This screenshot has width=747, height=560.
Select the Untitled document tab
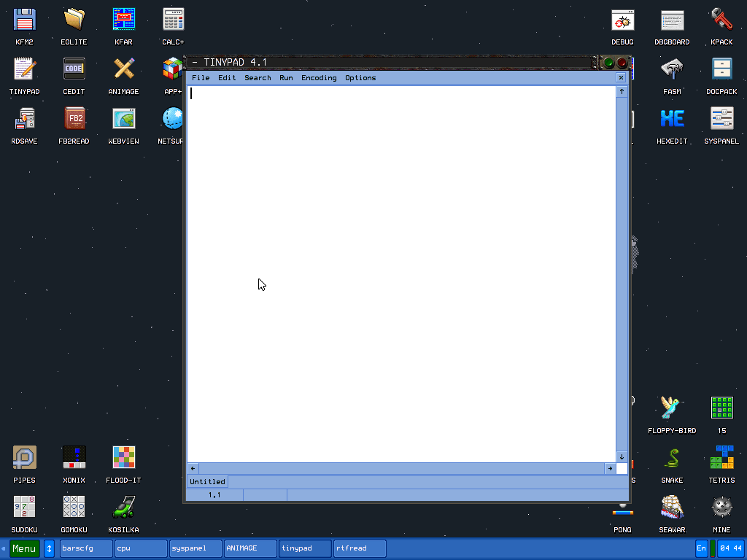207,481
